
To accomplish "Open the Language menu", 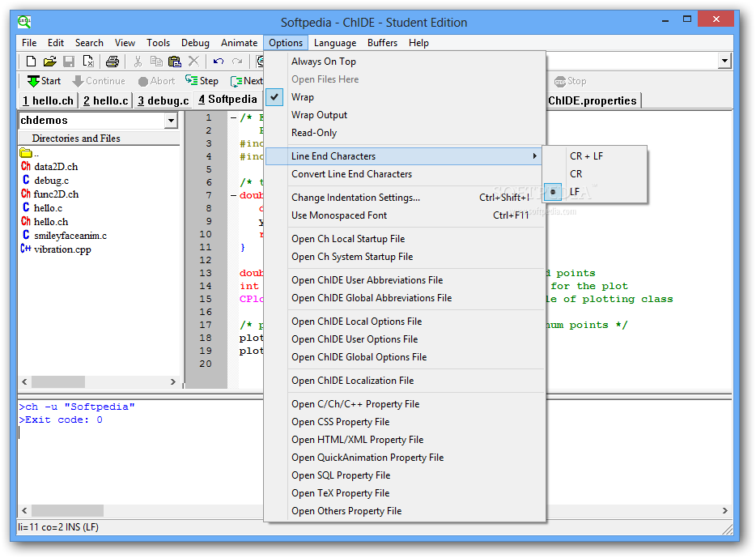I will [335, 43].
